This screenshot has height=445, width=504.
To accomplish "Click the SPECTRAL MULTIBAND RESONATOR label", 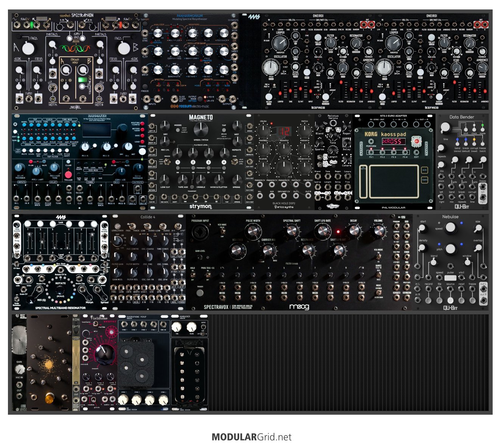I will click(x=61, y=308).
